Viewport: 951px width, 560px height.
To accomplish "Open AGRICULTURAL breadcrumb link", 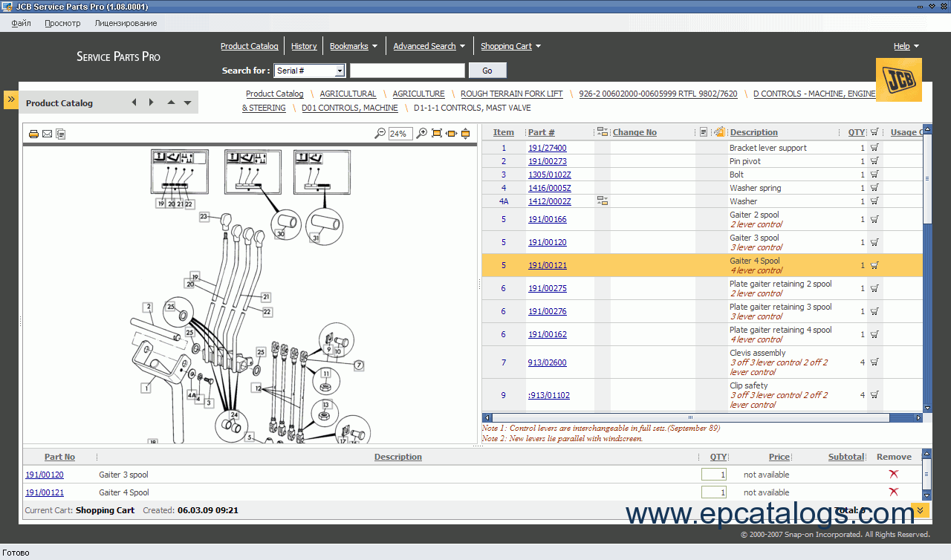I will pos(348,94).
